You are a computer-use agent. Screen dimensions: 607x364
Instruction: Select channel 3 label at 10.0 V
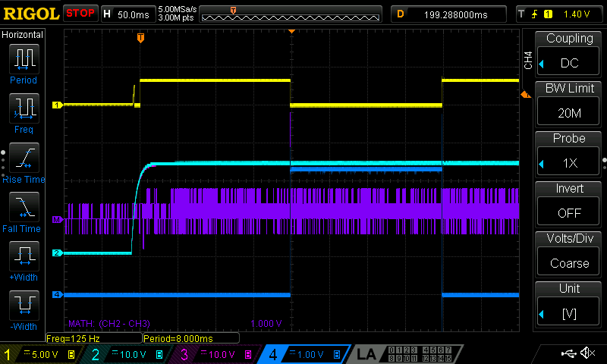pos(215,354)
